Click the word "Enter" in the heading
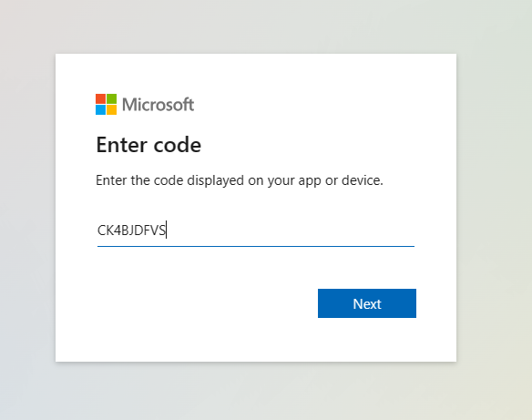The height and width of the screenshot is (420, 532). click(122, 145)
